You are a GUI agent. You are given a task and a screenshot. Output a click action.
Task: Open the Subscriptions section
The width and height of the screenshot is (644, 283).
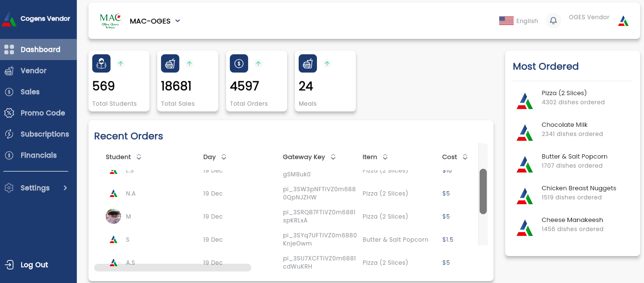pos(44,134)
